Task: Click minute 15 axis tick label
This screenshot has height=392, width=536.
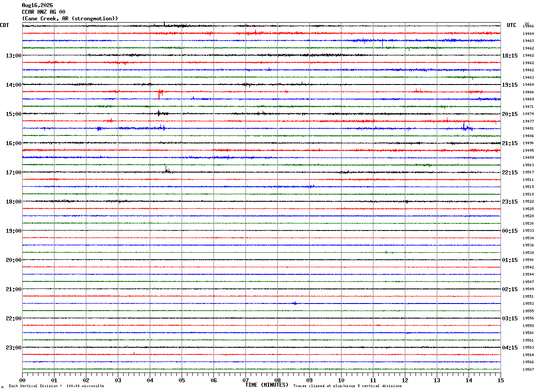Action: [x=501, y=380]
